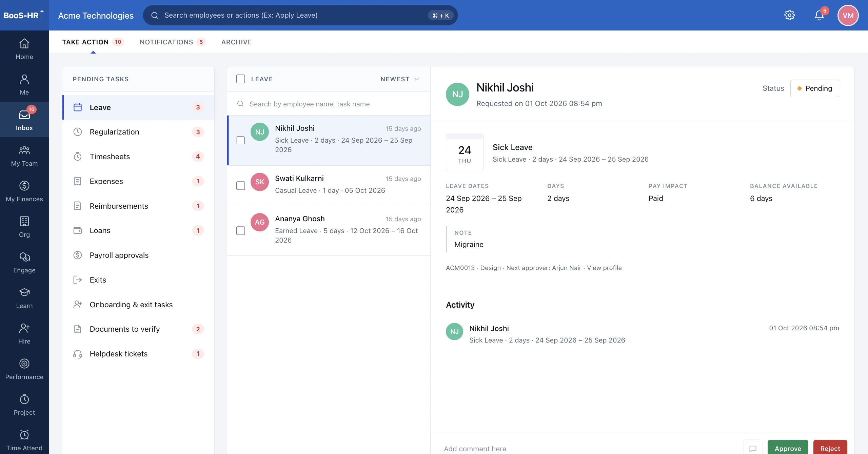Select Expenses in Pending Tasks

[138, 181]
